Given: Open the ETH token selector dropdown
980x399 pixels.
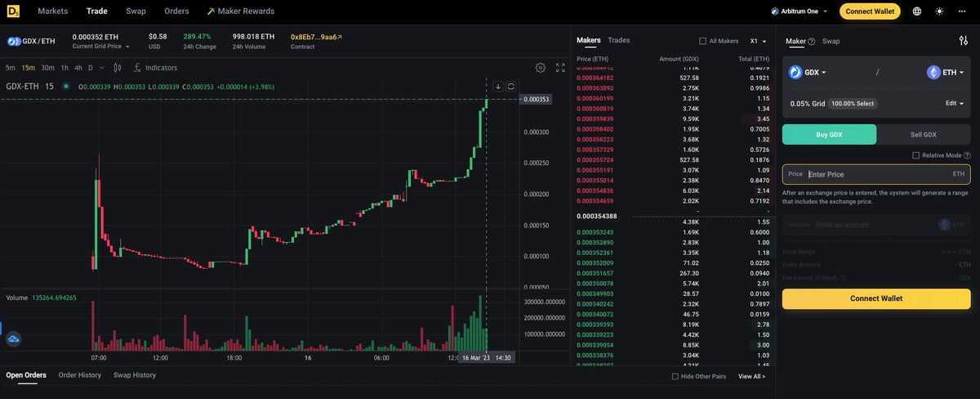Looking at the screenshot, I should coord(945,72).
